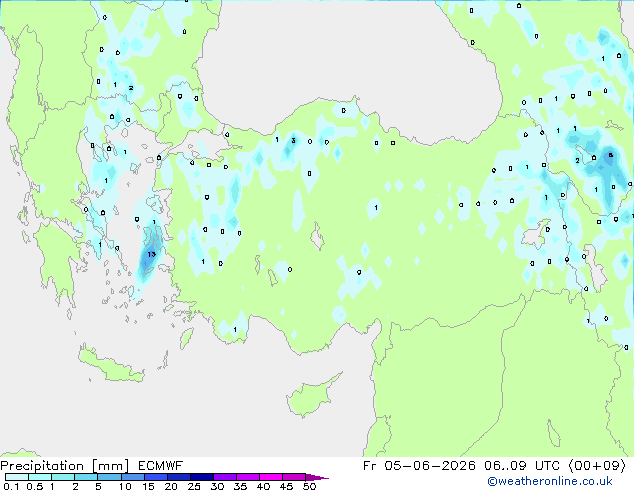Select the legend swatch between 0.5 and 1
Image resolution: width=634 pixels, height=490 pixels.
[x=40, y=477]
